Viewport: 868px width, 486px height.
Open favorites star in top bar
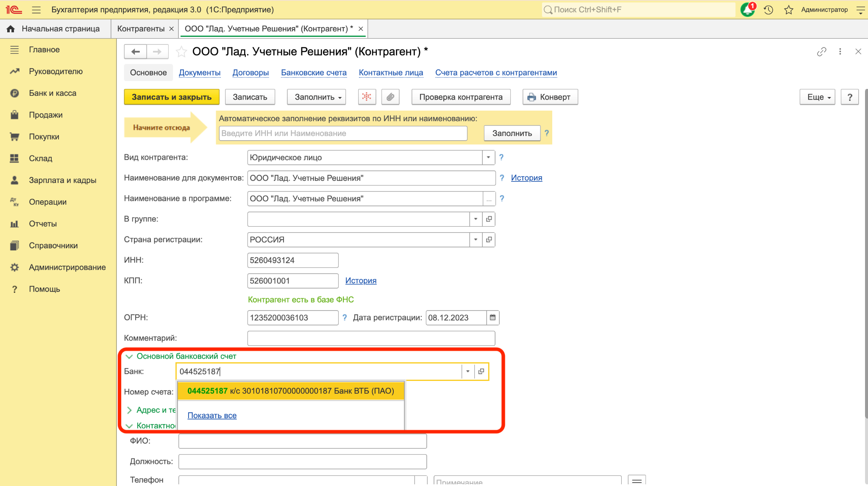coord(788,10)
